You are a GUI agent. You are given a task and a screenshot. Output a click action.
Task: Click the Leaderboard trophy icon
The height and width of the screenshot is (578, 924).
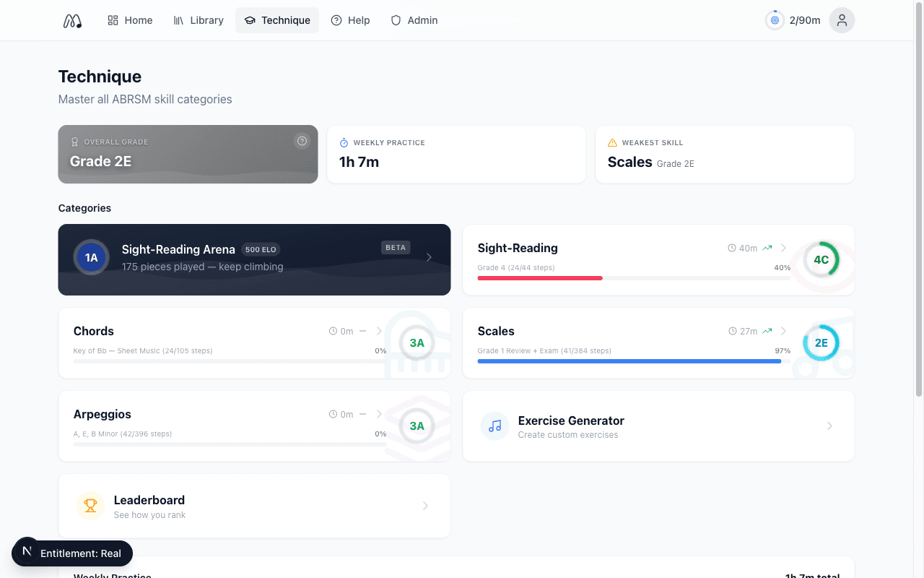pos(90,506)
